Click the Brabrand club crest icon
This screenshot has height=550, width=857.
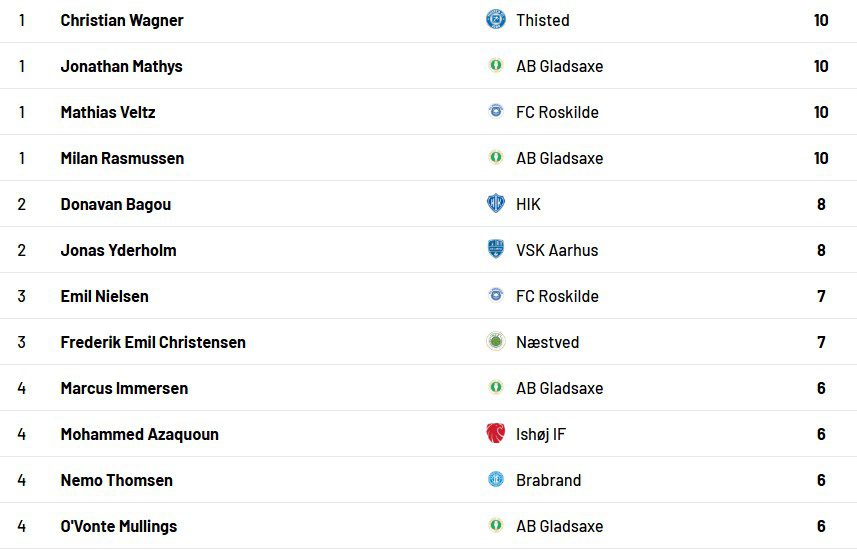[x=496, y=480]
